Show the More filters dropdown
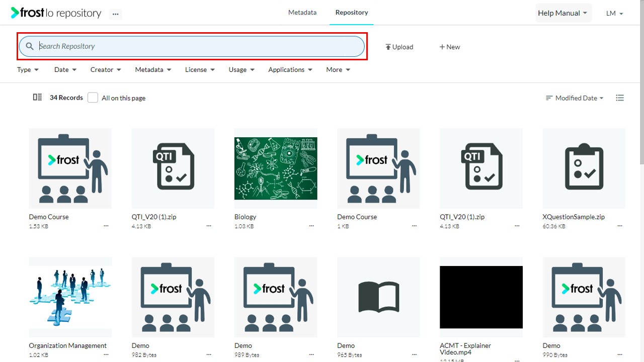This screenshot has width=644, height=362. click(x=338, y=70)
